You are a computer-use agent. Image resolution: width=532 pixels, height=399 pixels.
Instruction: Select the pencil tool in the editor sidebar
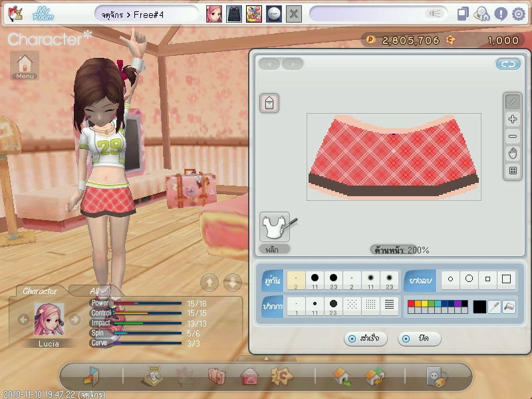point(513,102)
